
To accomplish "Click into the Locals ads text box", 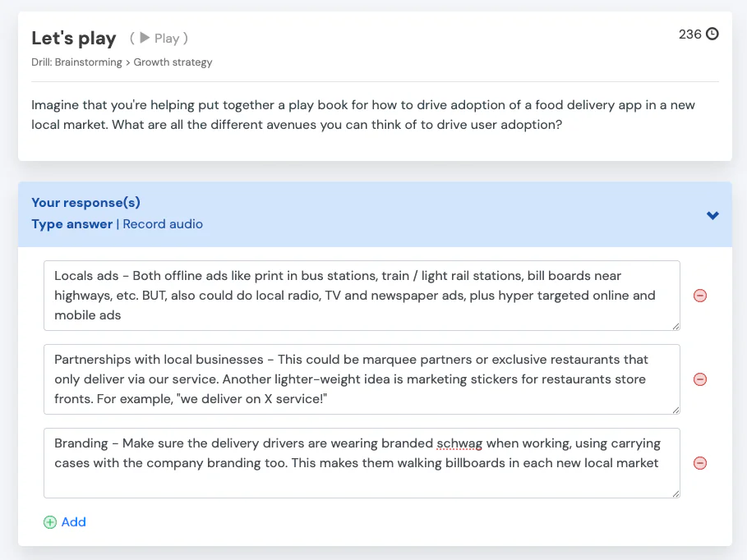I will tap(362, 296).
